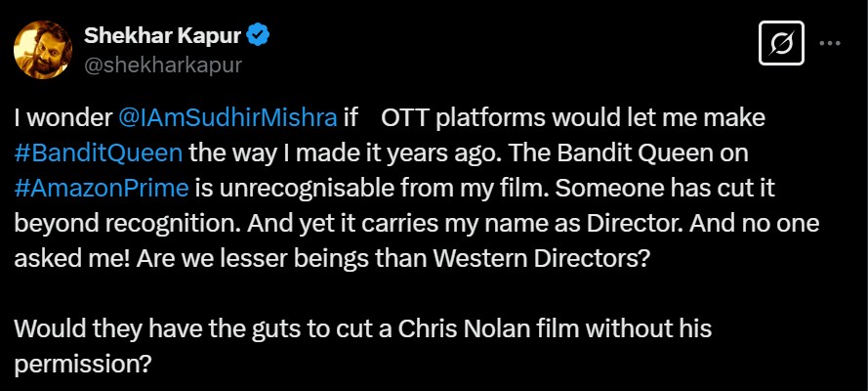
Task: Click the Shekhar Kapur display name
Action: tap(162, 37)
